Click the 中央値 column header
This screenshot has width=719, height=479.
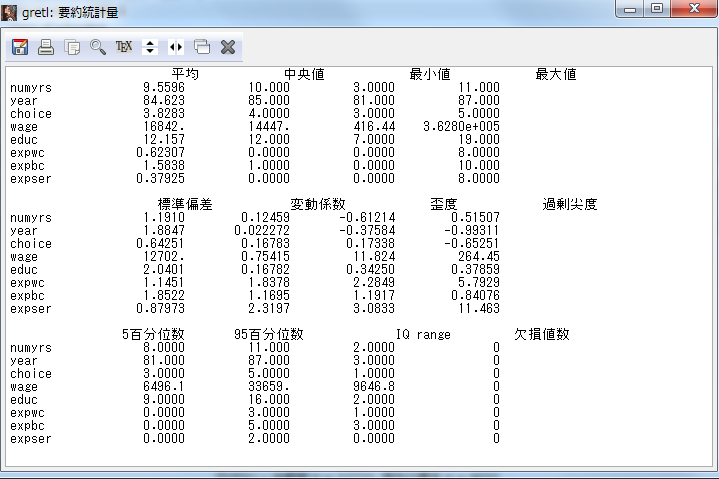[x=304, y=74]
